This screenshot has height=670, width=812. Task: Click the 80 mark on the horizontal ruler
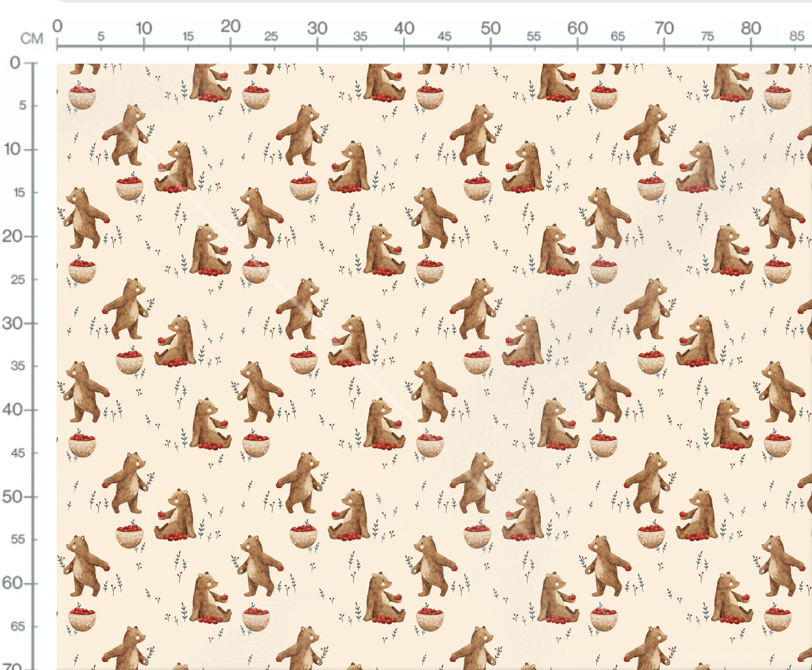click(751, 28)
